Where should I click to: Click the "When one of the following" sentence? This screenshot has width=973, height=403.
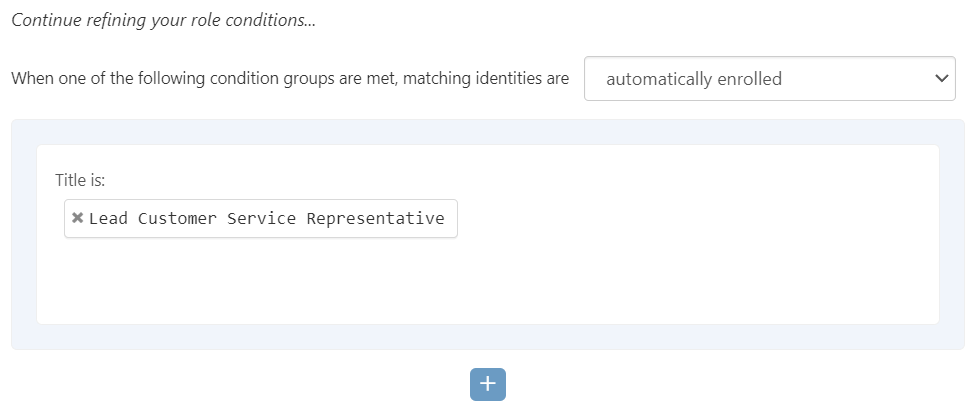120,79
